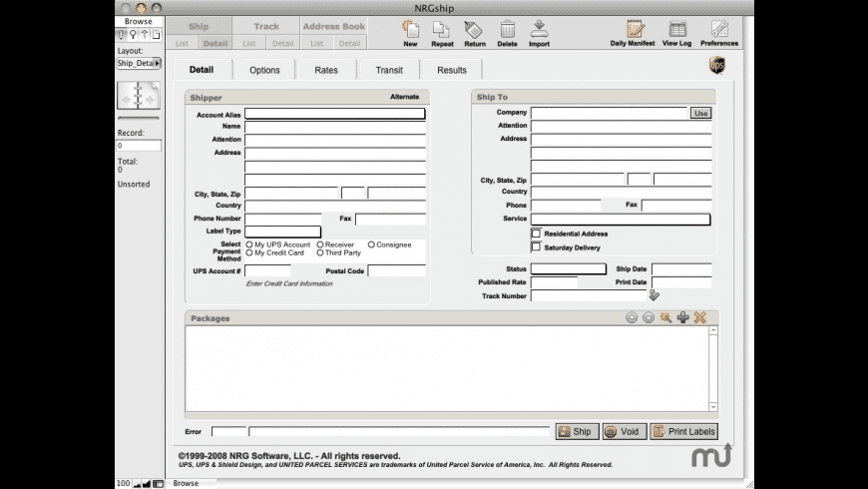Choose Third Party payment method
This screenshot has width=868, height=489.
pyautogui.click(x=320, y=253)
